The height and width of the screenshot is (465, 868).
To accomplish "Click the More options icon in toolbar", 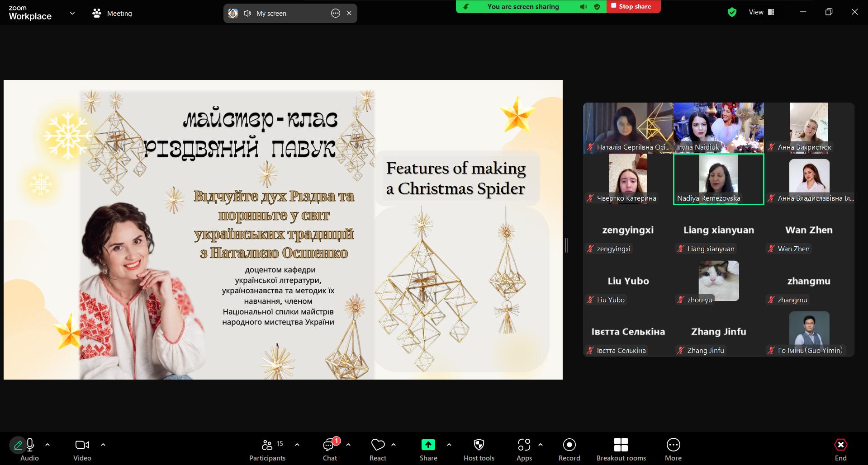I will click(x=673, y=445).
